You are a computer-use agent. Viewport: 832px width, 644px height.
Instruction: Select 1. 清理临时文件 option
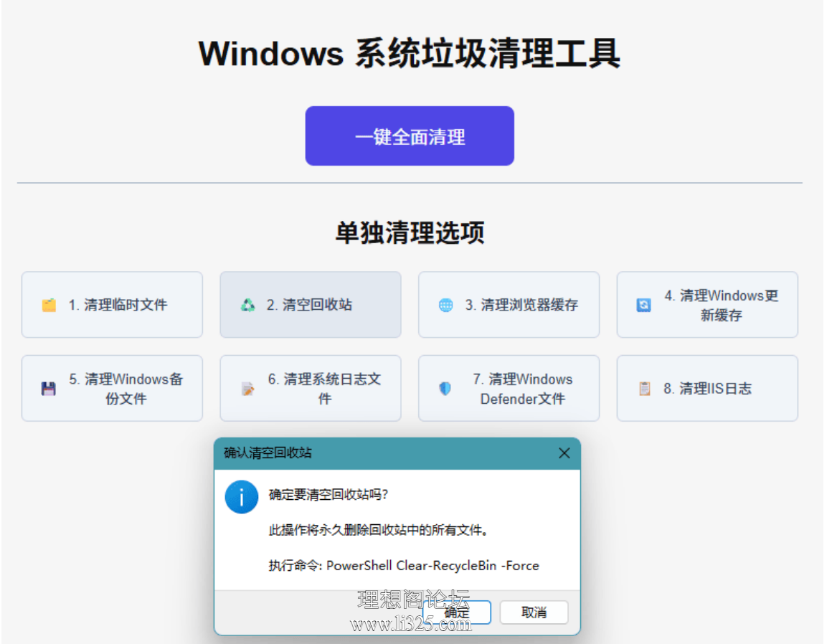click(x=112, y=305)
